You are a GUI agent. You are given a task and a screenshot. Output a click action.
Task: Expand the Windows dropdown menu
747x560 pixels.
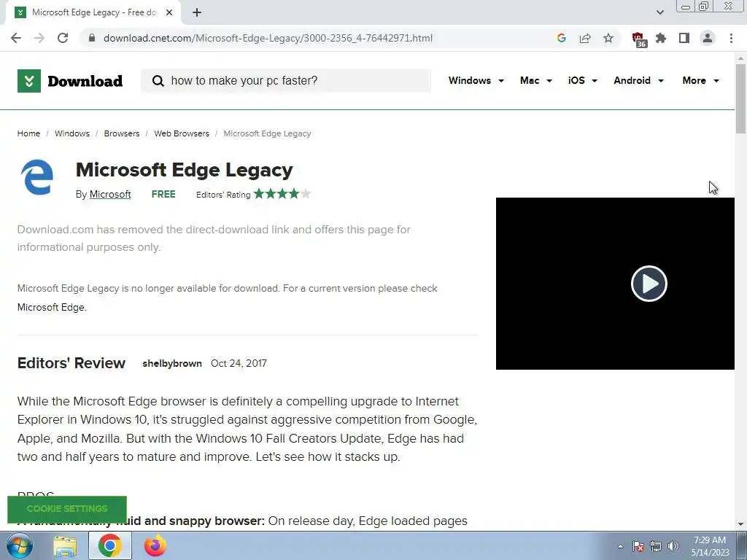(476, 80)
